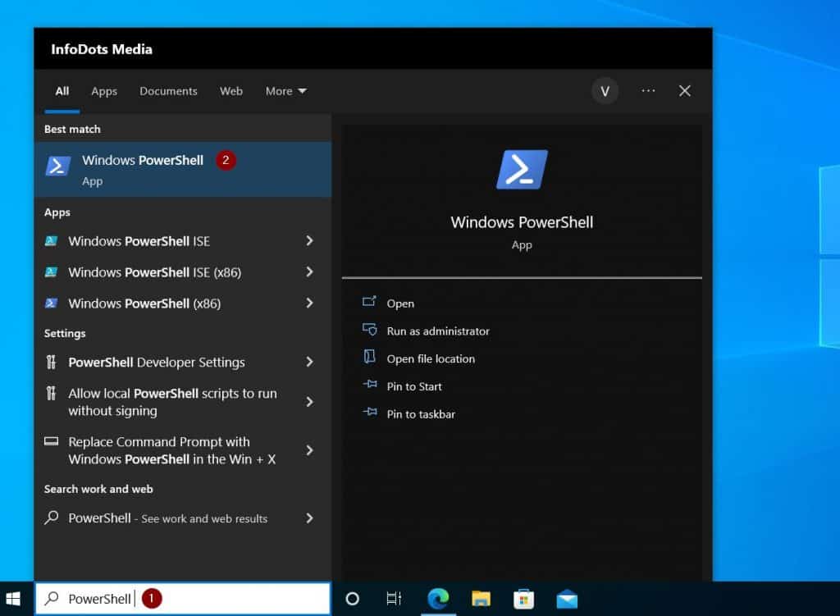Open the More filter dropdown
Viewport: 840px width, 616px height.
coord(286,91)
